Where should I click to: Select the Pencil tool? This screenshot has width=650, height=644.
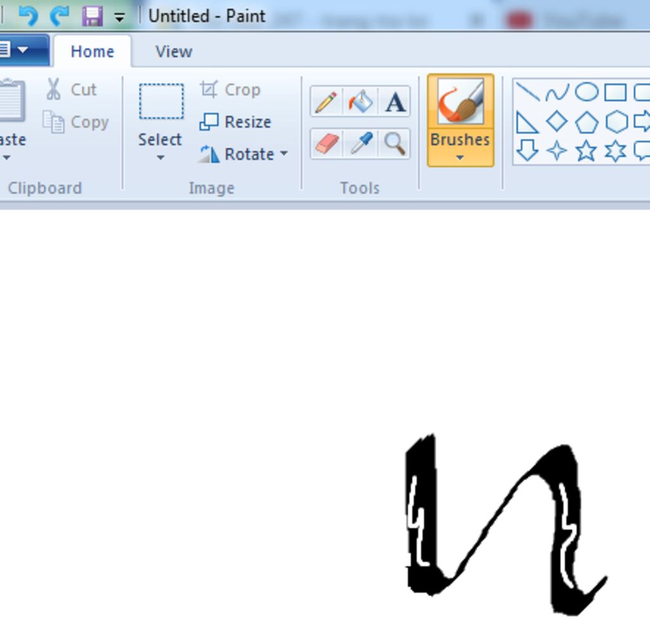[326, 102]
